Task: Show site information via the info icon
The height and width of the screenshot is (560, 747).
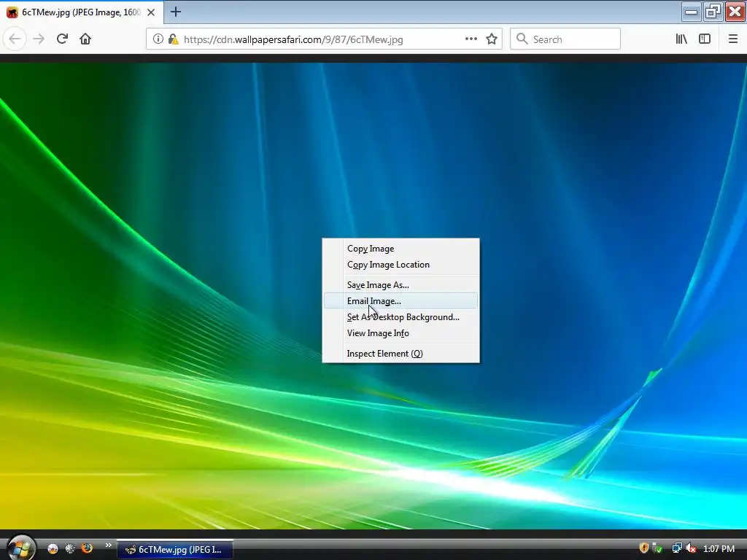Action: click(158, 39)
